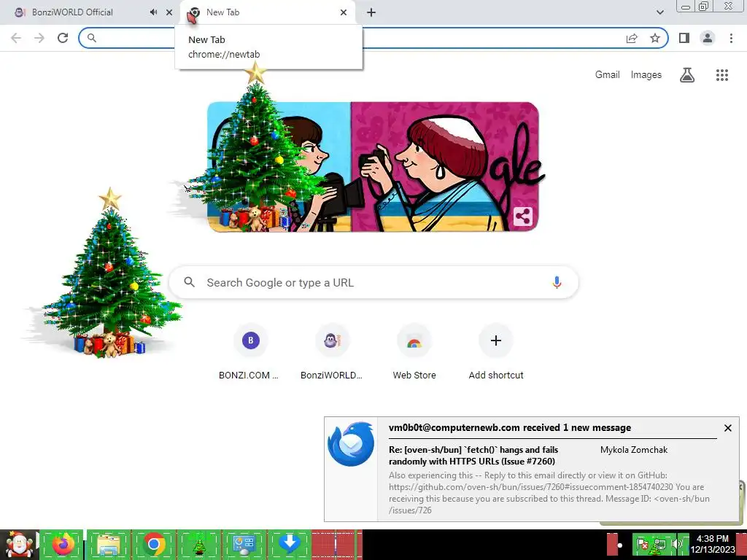Click the back navigation arrow

(x=16, y=38)
